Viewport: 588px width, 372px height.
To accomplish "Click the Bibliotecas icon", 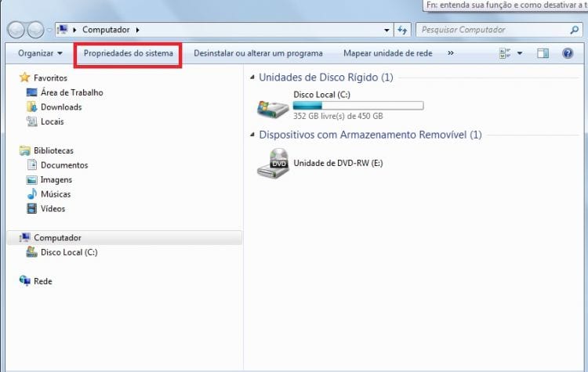I will point(25,150).
